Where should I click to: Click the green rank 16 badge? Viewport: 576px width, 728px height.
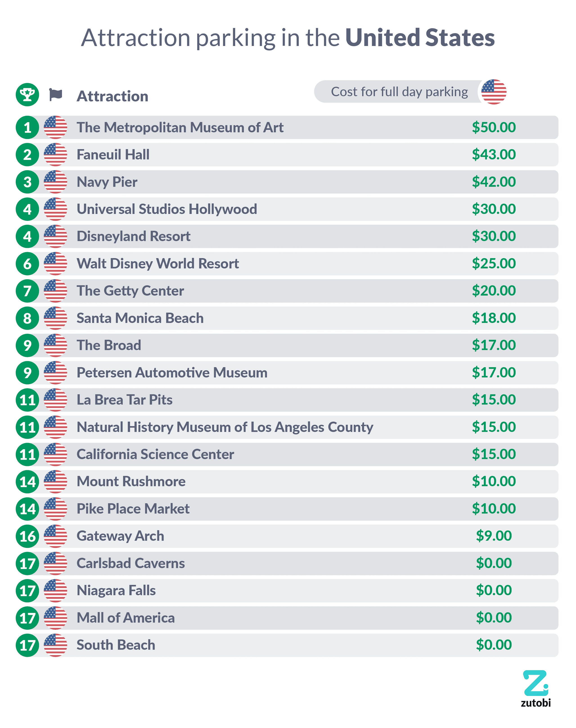27,536
